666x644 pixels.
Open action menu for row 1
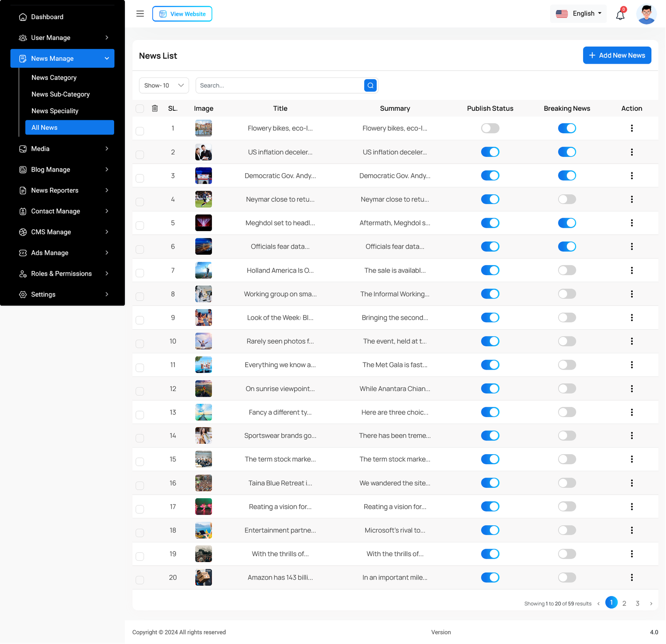point(631,128)
